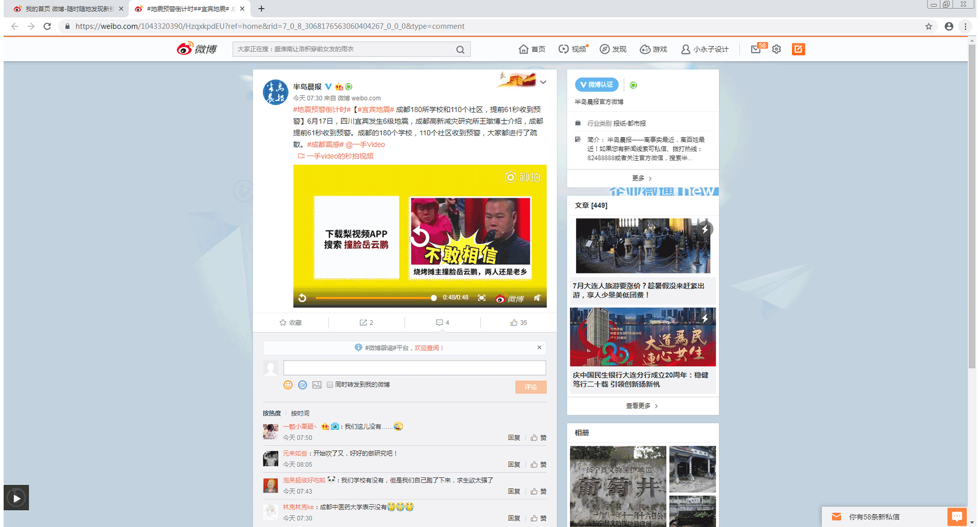The height and width of the screenshot is (527, 980).
Task: Click the orange compose post icon
Action: coord(798,49)
